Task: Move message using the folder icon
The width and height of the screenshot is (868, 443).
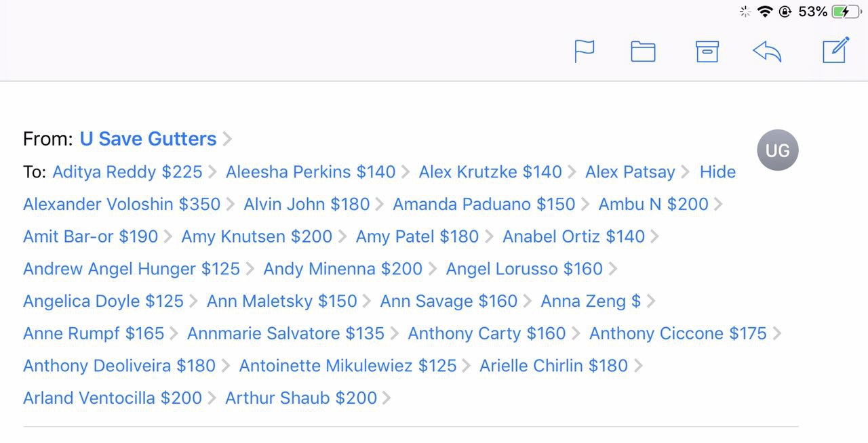Action: 643,51
